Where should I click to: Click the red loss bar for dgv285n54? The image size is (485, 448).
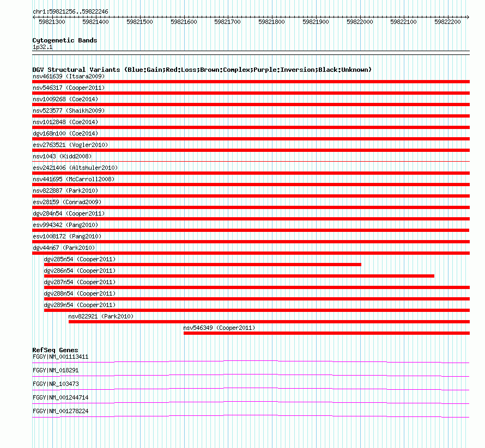pos(203,265)
